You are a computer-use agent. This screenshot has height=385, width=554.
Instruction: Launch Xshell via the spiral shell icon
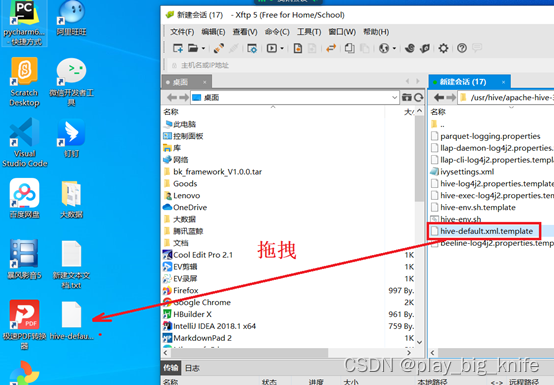click(410, 48)
